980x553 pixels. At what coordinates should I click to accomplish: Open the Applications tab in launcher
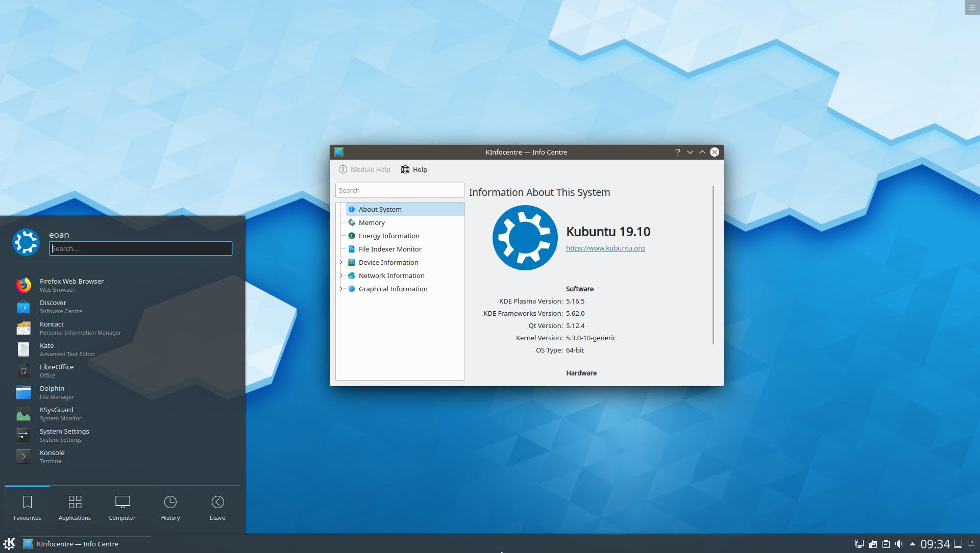point(74,507)
